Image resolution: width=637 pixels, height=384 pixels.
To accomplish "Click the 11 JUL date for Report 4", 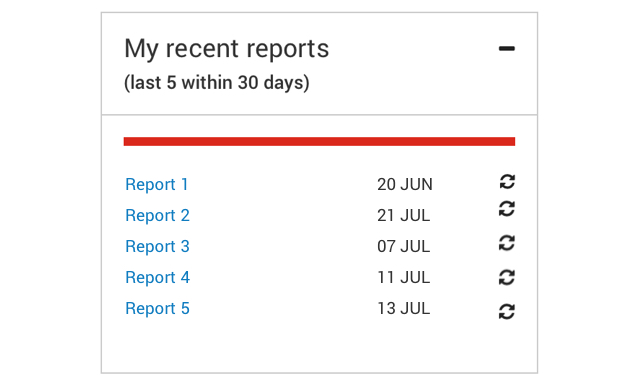I will [403, 278].
